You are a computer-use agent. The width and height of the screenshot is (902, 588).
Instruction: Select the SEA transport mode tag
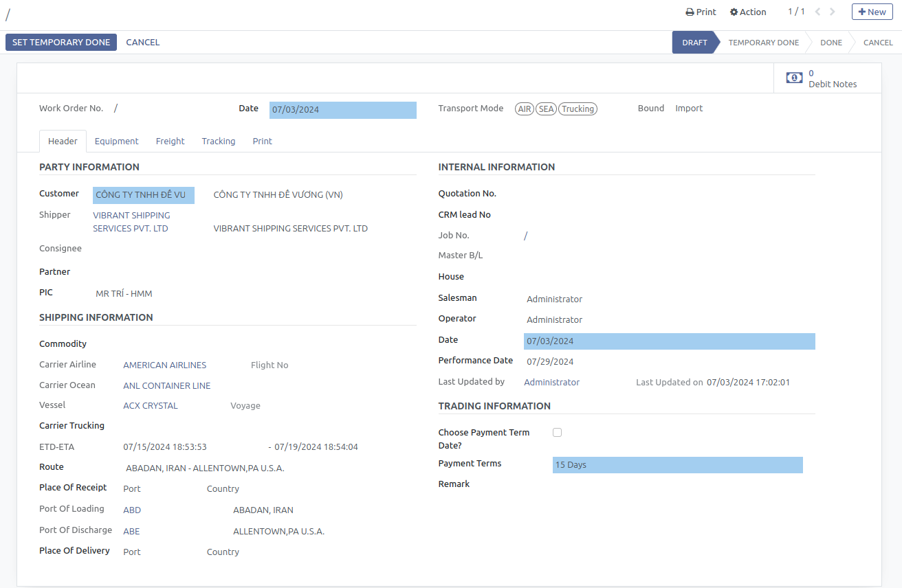tap(546, 109)
